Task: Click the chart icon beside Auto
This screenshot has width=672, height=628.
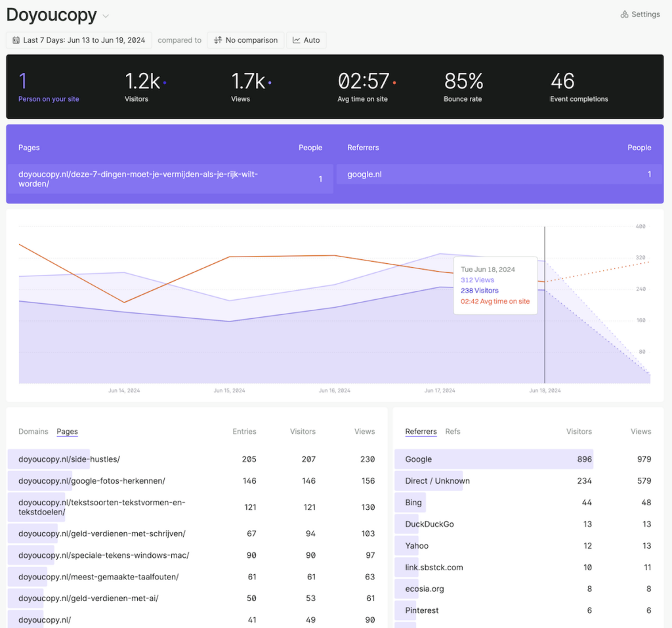Action: [x=297, y=40]
